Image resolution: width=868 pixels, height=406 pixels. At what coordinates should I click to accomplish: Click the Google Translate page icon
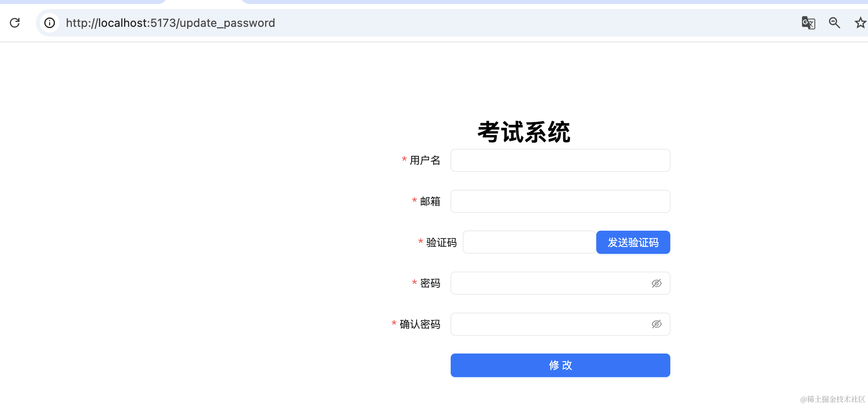pyautogui.click(x=808, y=23)
